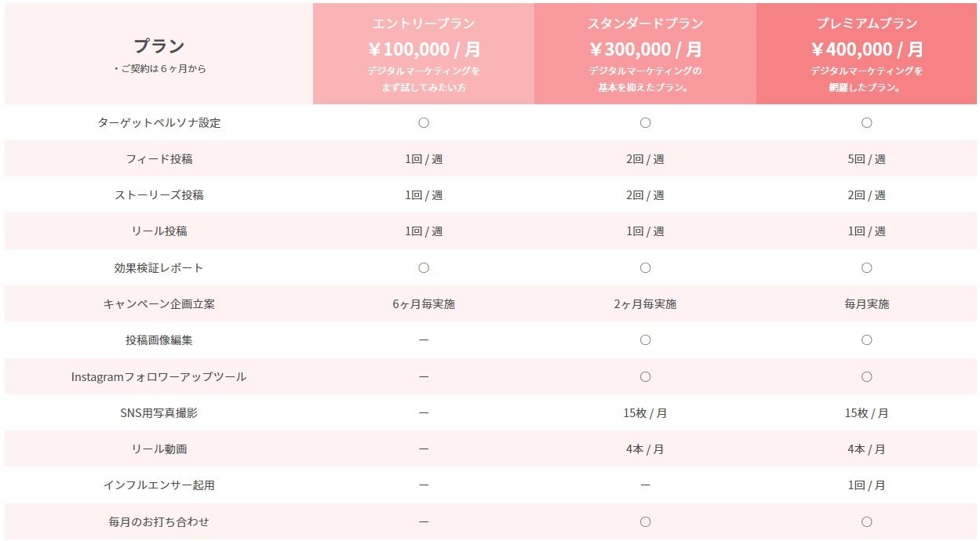Screen dimensions: 980x541
Task: Click the フィード投稿 row label
Action: tap(158, 159)
